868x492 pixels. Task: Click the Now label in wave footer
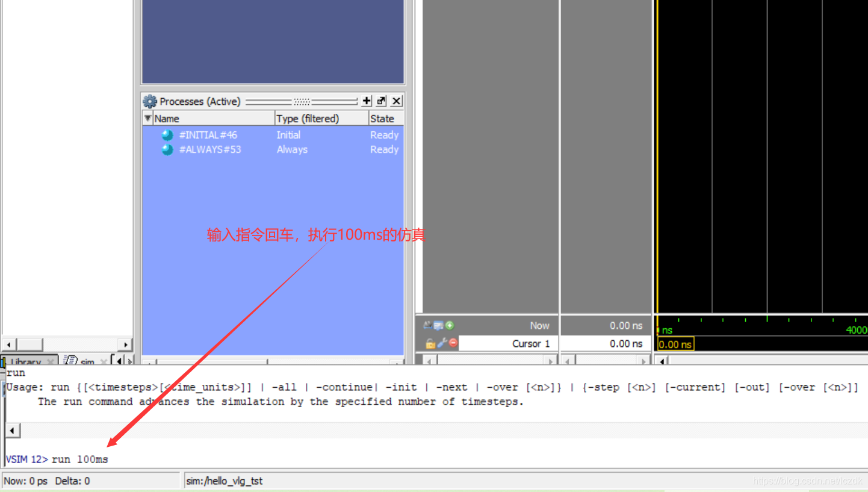(539, 325)
